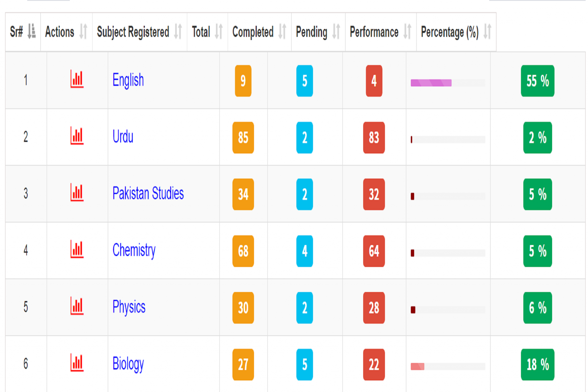Sort table by Actions column arrow
This screenshot has height=392, width=588.
[83, 31]
